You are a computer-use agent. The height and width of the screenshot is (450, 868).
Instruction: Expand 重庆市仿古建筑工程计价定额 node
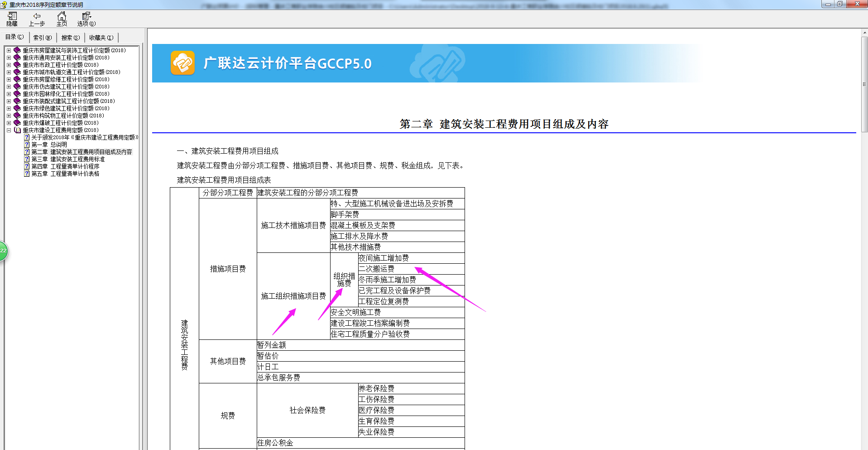click(x=9, y=87)
